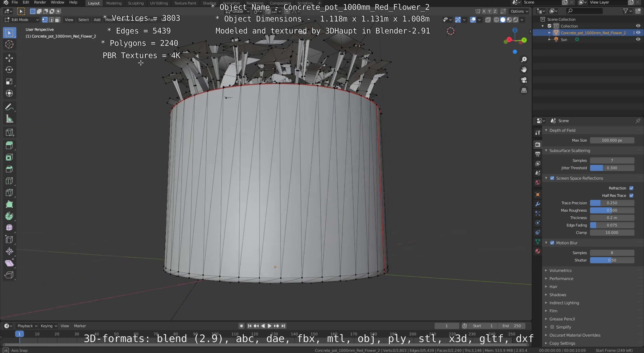Select the Edge Slide tool
Screen dimensions: 644x353
pyautogui.click(x=9, y=240)
